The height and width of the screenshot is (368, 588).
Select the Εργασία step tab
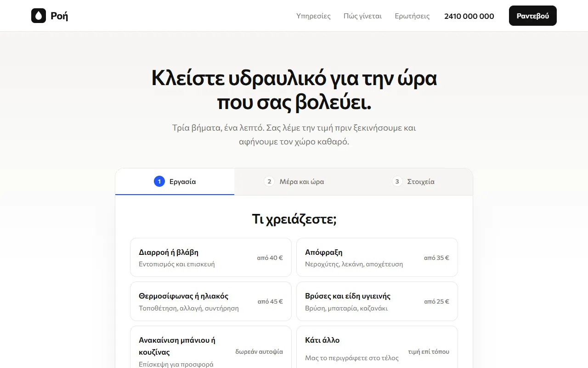[175, 182]
